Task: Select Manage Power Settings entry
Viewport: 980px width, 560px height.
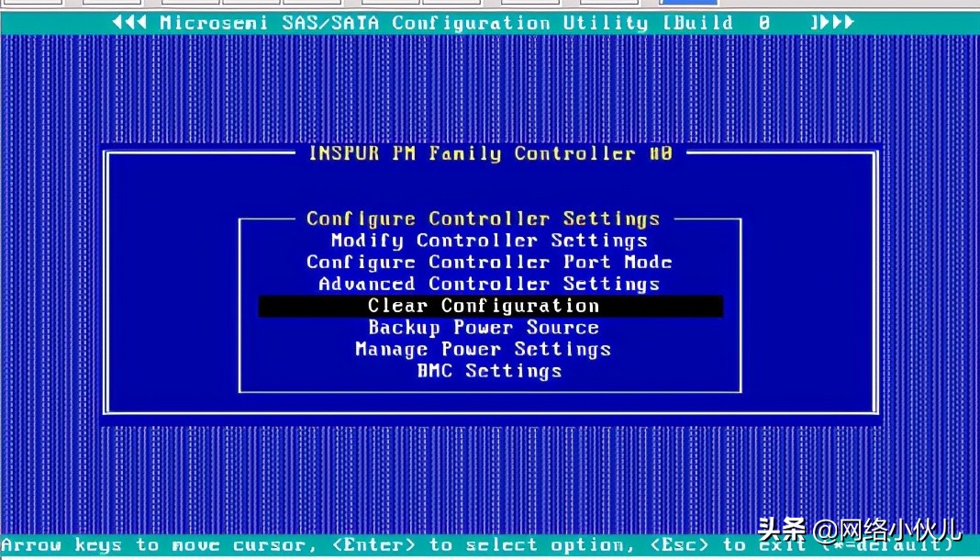Action: (484, 350)
